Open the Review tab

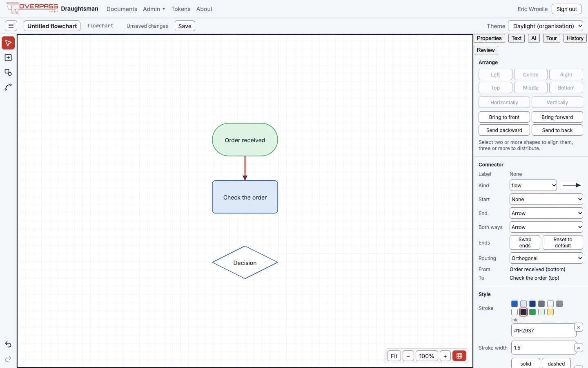[x=486, y=50]
